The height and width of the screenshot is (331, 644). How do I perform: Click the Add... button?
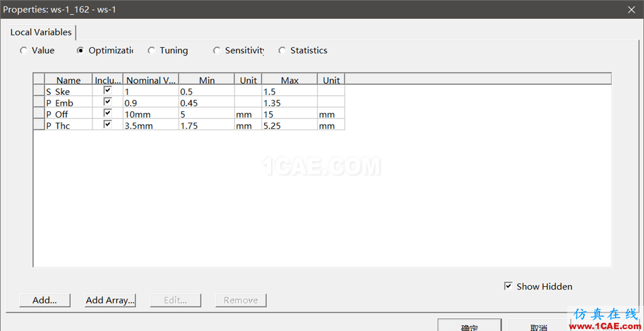(45, 300)
